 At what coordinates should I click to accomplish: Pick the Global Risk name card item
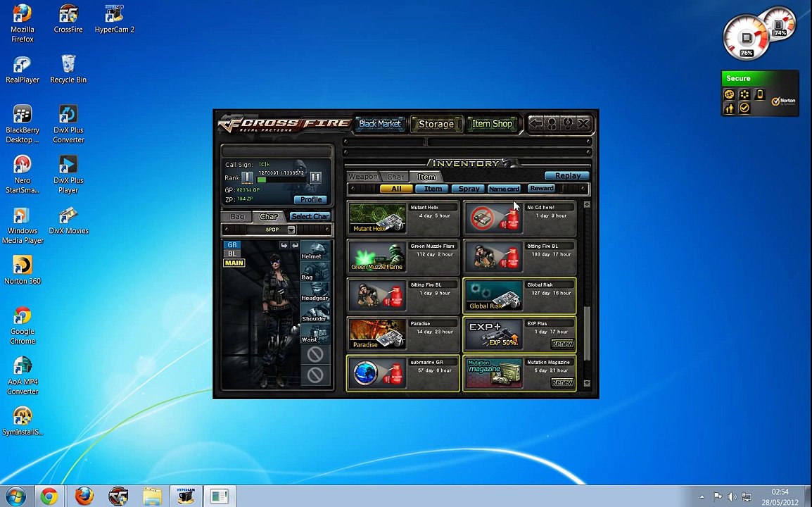pos(494,296)
